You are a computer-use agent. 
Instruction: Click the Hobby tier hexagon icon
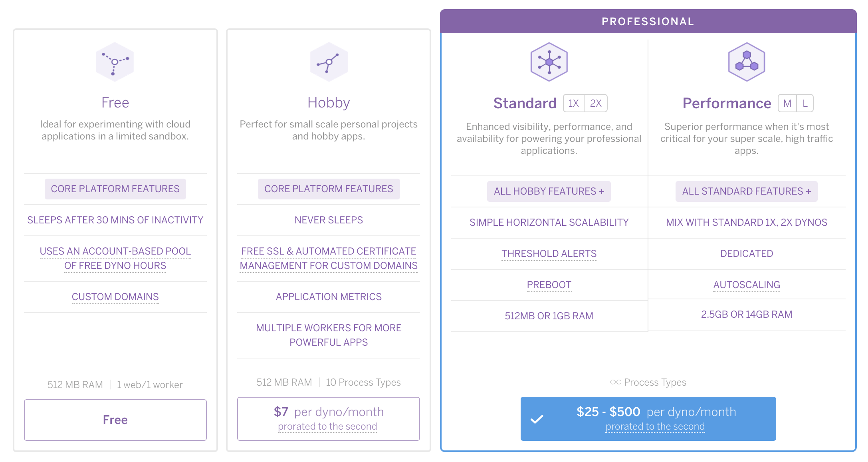coord(329,62)
